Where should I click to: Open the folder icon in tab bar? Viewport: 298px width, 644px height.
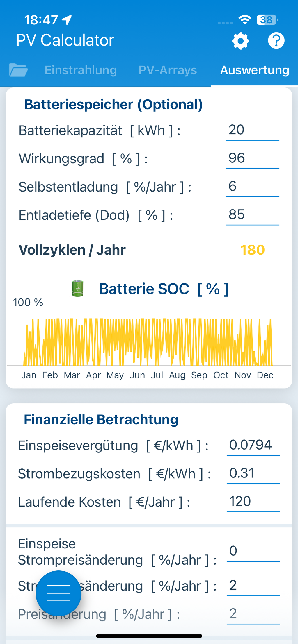(18, 70)
